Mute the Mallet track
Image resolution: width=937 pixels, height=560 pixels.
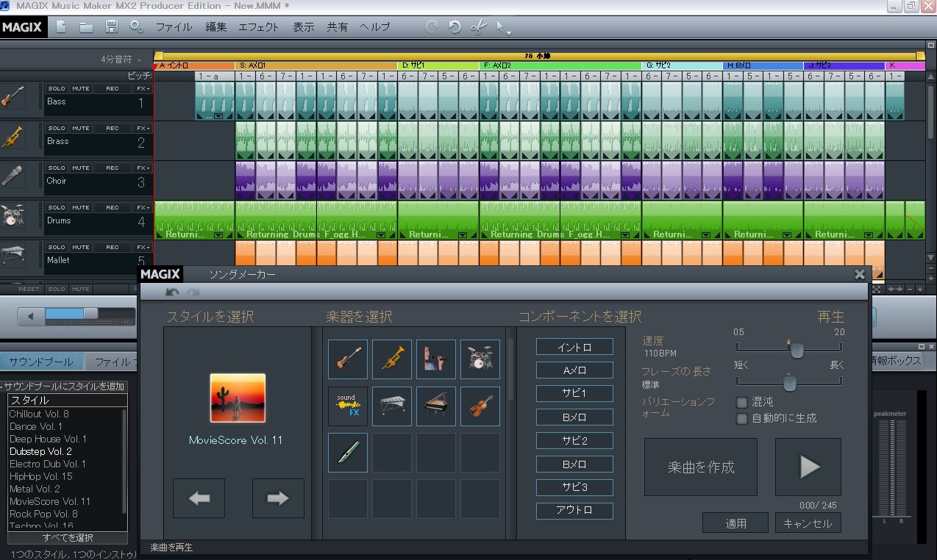[81, 247]
